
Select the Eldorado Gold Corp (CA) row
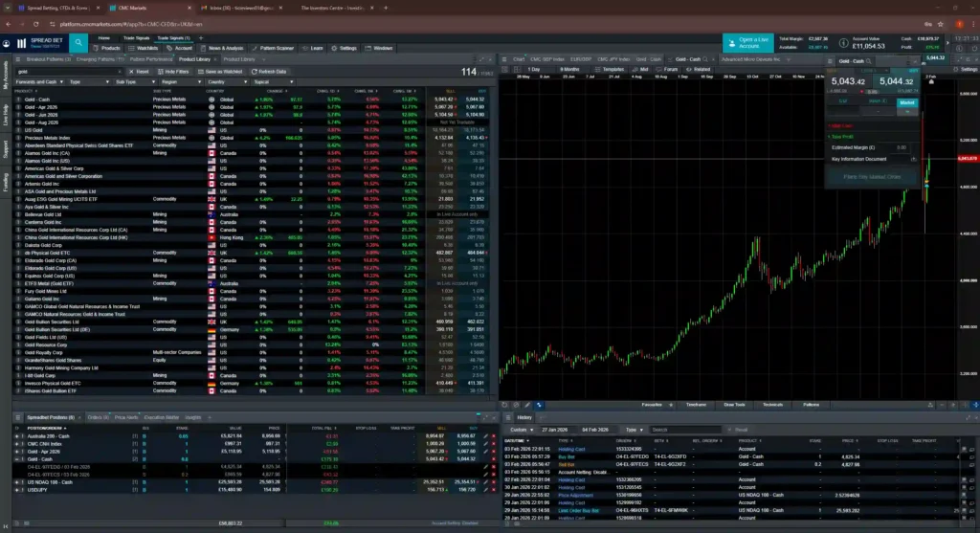point(251,260)
